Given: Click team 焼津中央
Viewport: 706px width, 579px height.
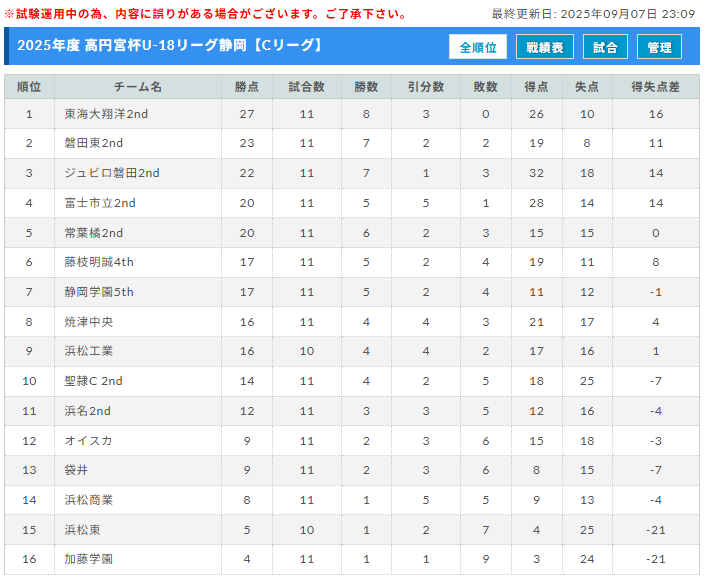Looking at the screenshot, I should (89, 322).
